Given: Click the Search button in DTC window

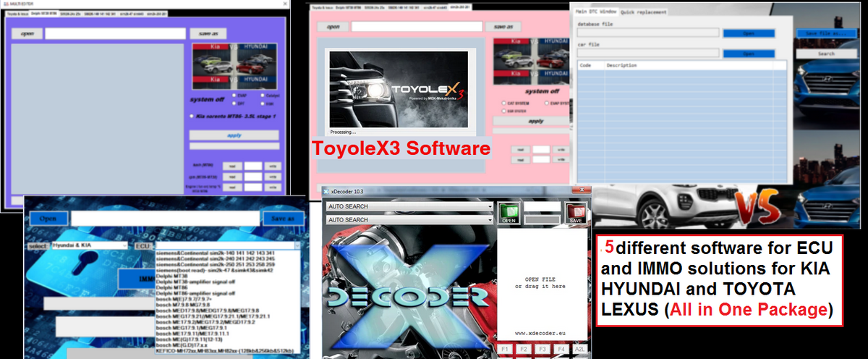Looking at the screenshot, I should (825, 54).
